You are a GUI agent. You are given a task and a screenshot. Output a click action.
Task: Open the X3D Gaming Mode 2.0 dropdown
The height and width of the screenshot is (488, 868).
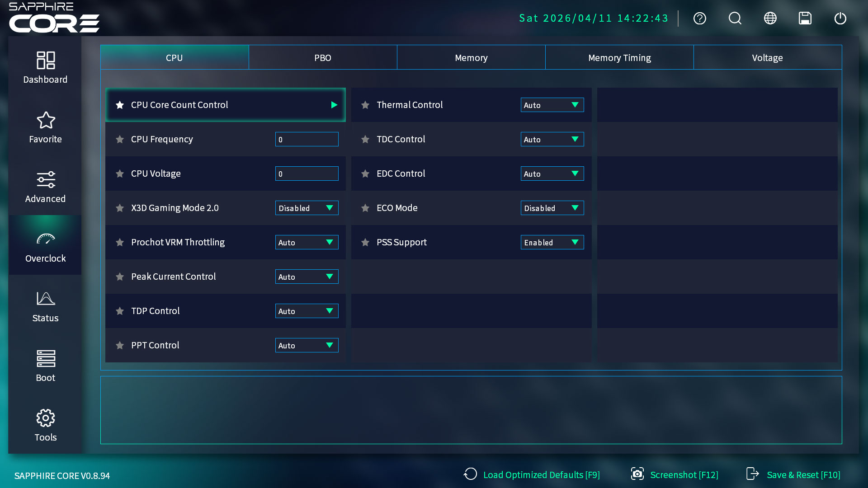click(307, 208)
